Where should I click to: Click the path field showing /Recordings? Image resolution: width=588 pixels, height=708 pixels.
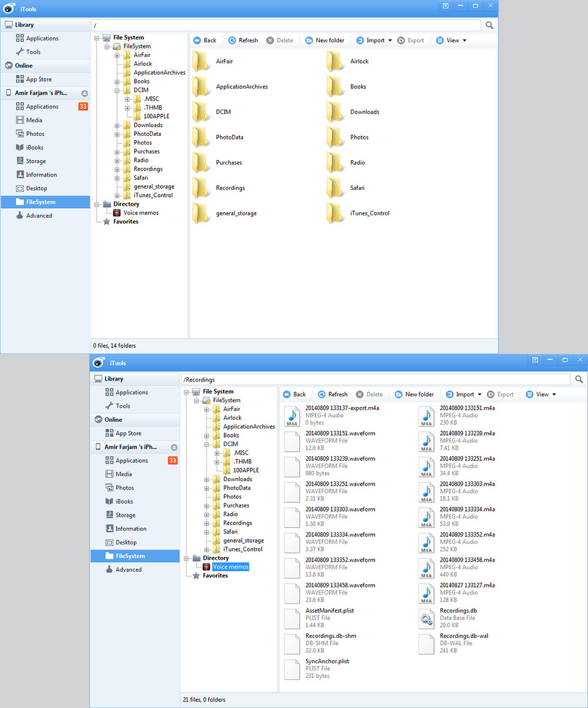point(376,379)
